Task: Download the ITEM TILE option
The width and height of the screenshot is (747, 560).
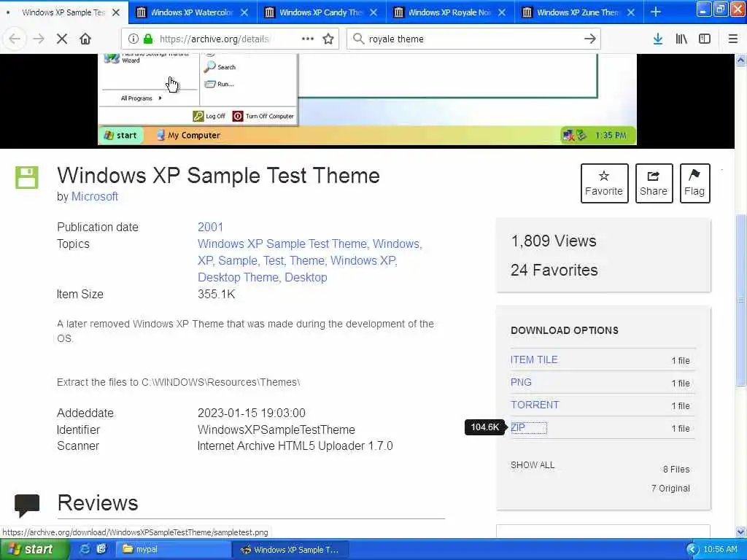Action: [533, 360]
